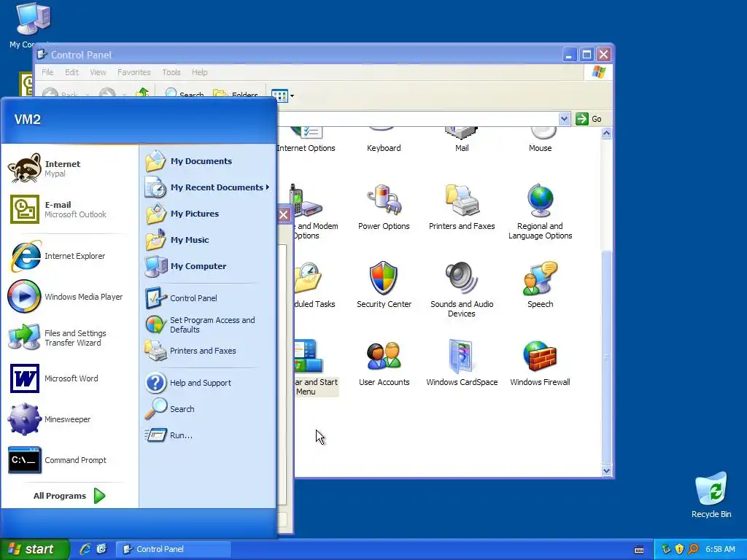Open Printers and Faxes applet in Control Panel
Viewport: 747px width, 560px height.
(462, 207)
